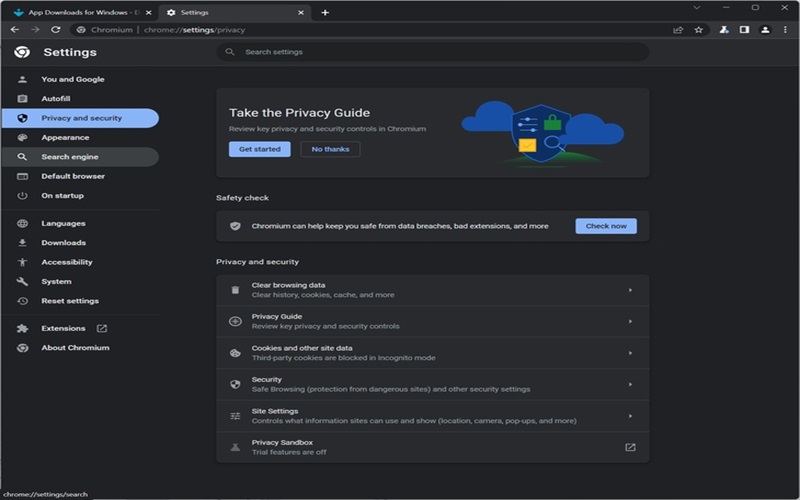Click the magnifier icon in Search settings

click(230, 52)
